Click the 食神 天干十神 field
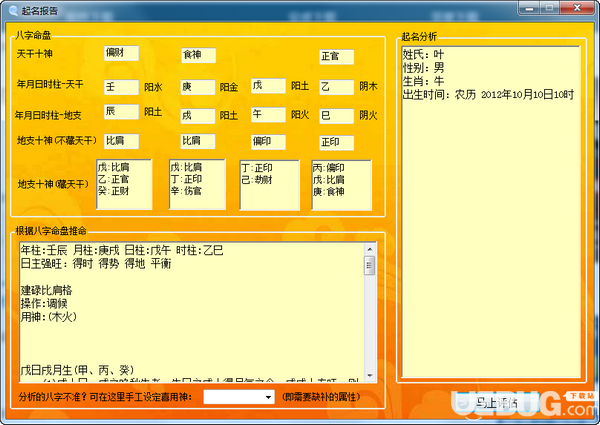Screen dimensions: 600x425 point(198,55)
